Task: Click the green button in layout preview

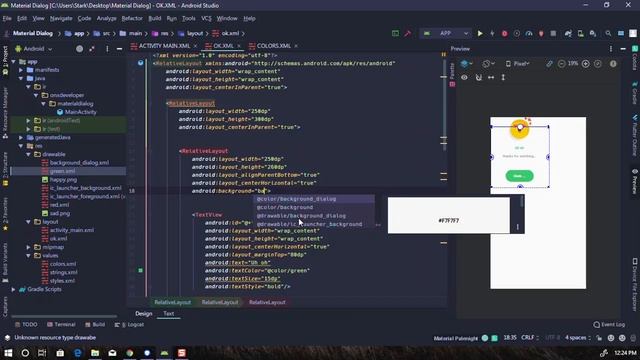Action: 519,176
